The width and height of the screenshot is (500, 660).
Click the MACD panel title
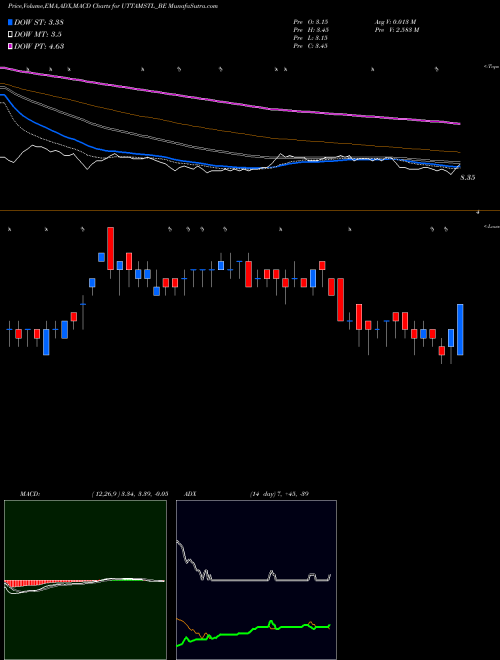[30, 494]
